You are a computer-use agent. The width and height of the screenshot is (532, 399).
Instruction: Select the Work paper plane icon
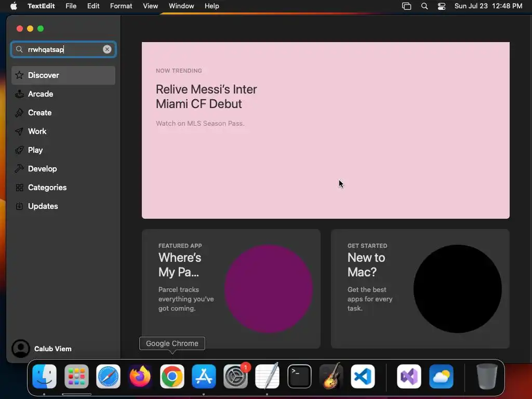(19, 131)
